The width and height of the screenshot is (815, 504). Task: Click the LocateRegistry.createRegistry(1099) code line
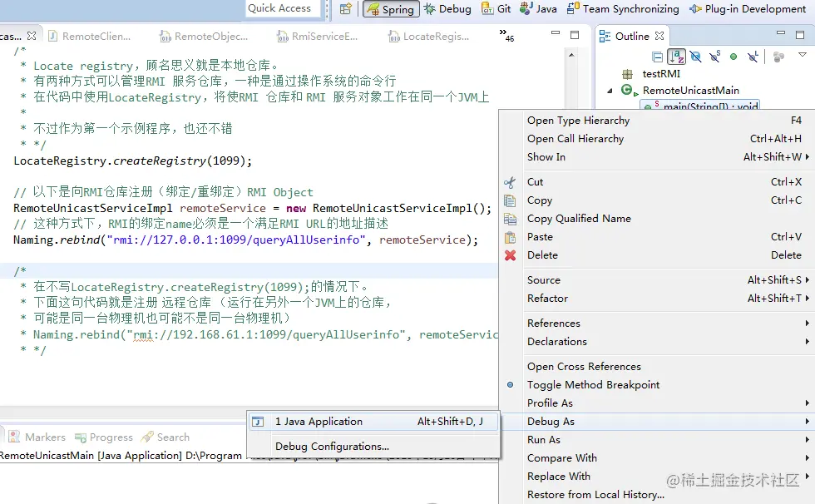132,161
